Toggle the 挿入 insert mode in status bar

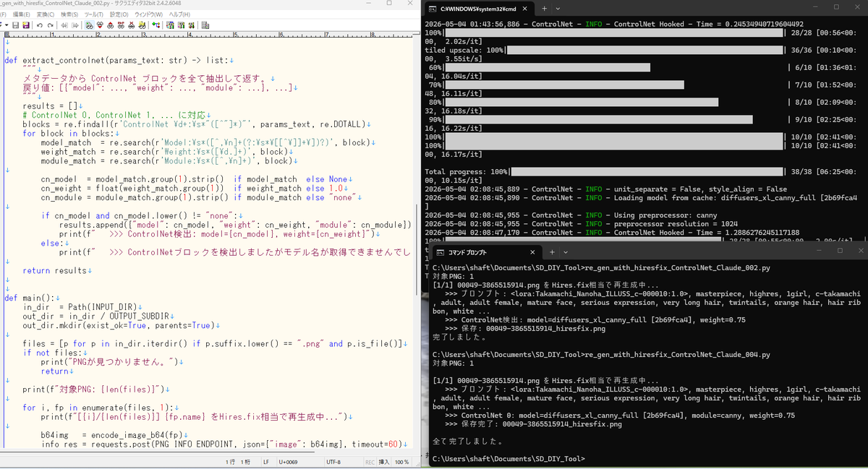pyautogui.click(x=383, y=461)
